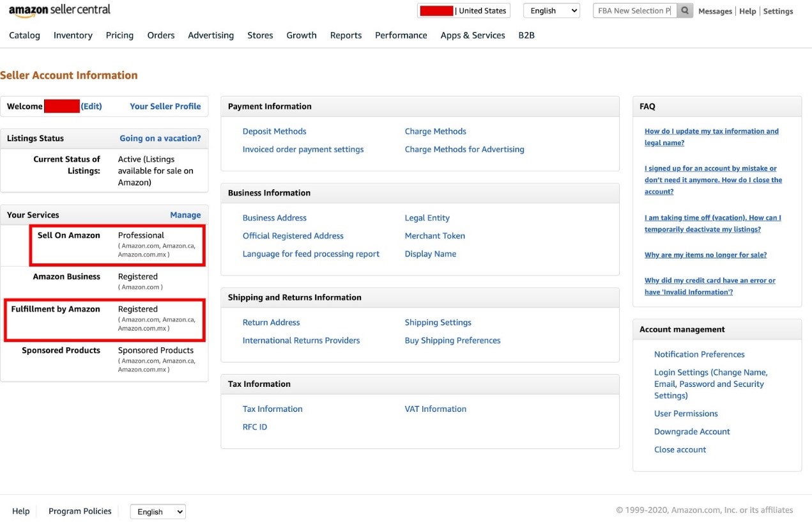
Task: Open the United States marketplace selector
Action: 464,11
